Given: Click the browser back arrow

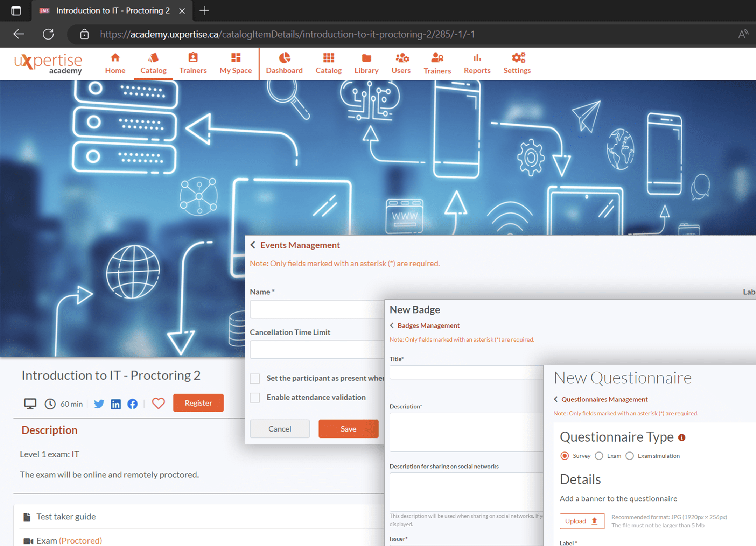Looking at the screenshot, I should click(19, 34).
